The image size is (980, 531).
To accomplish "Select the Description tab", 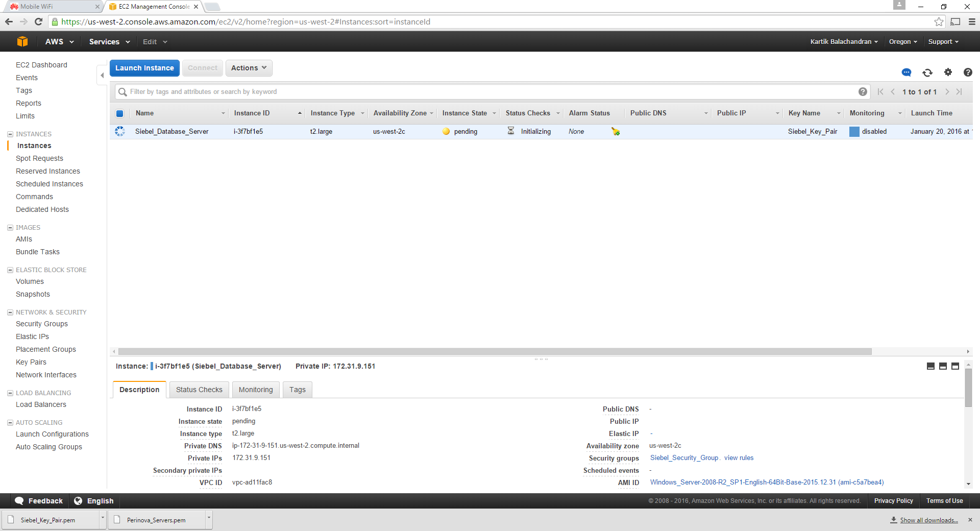I will [x=139, y=390].
